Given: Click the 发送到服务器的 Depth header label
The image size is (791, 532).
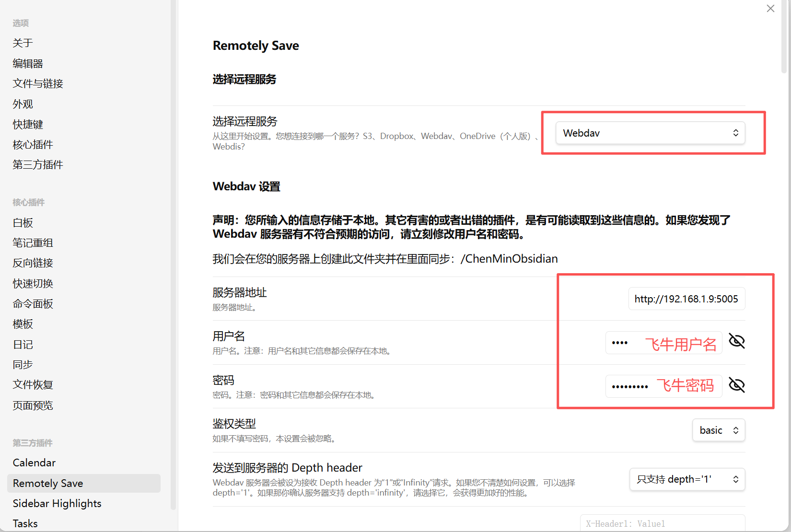Looking at the screenshot, I should tap(288, 468).
